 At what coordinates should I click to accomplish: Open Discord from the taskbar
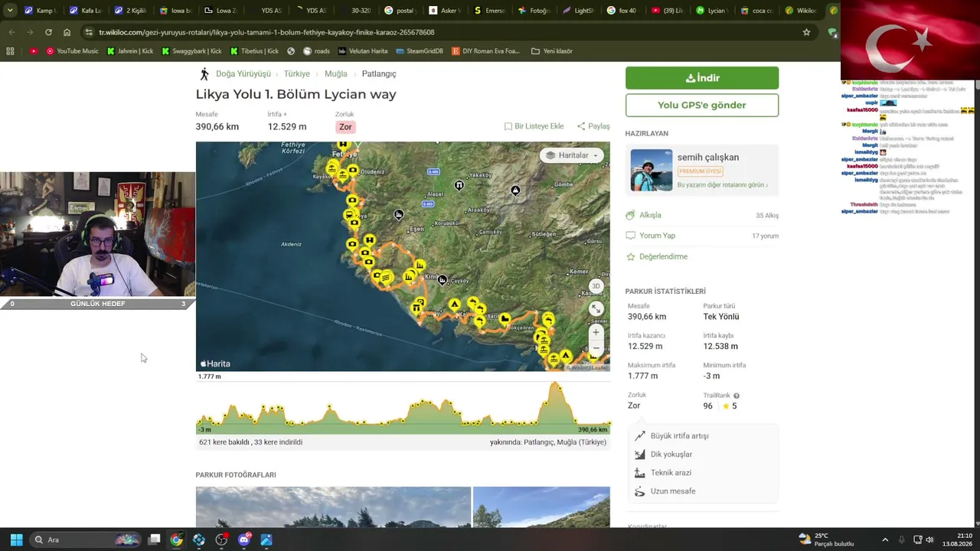[243, 540]
